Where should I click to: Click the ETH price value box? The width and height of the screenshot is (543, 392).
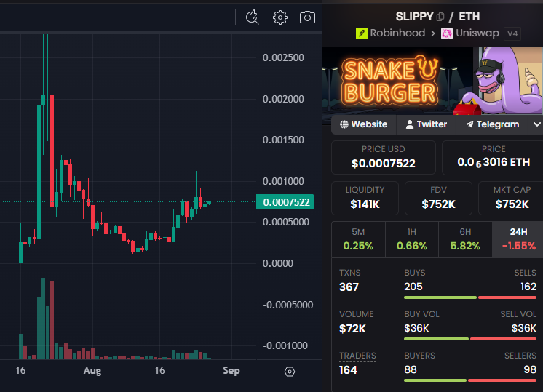coord(493,157)
